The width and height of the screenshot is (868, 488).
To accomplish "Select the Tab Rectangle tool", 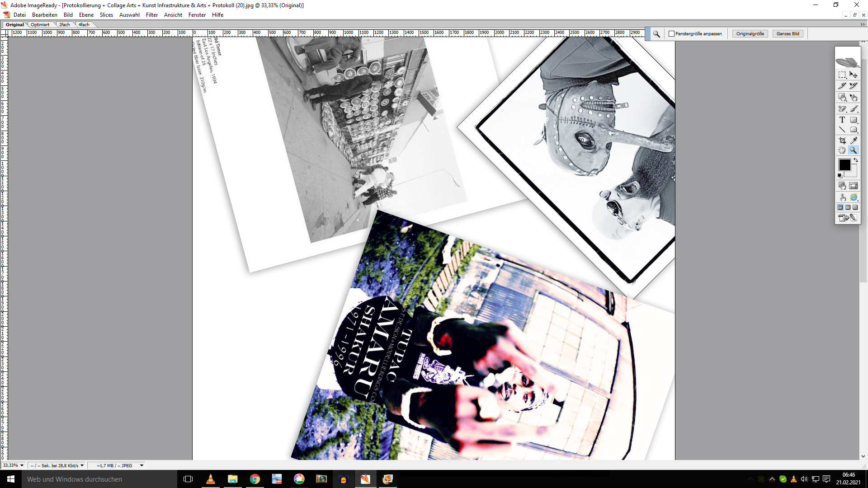I will [x=854, y=130].
